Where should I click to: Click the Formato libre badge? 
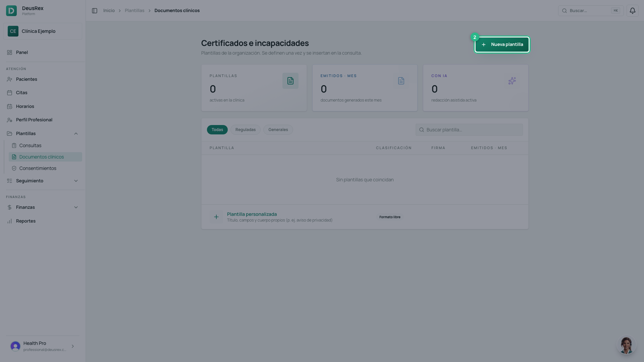click(x=390, y=217)
